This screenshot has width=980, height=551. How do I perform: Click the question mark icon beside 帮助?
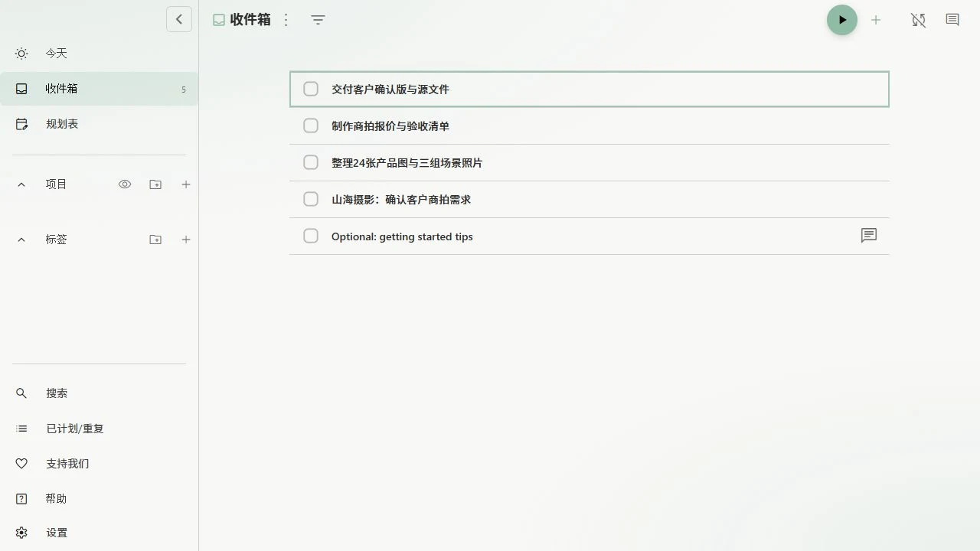pos(21,499)
